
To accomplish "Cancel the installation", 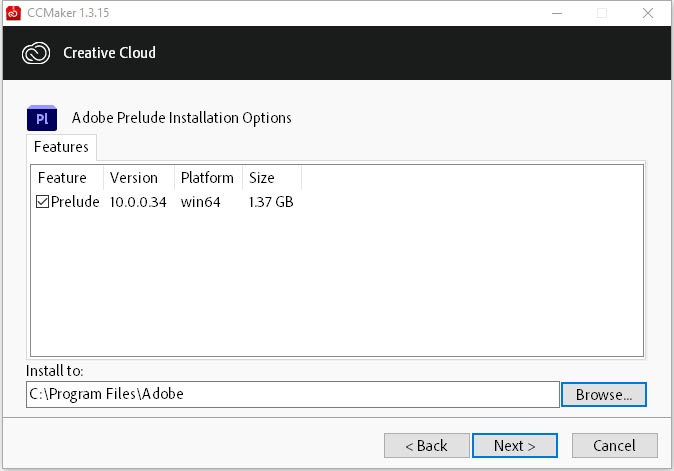I will click(x=614, y=446).
